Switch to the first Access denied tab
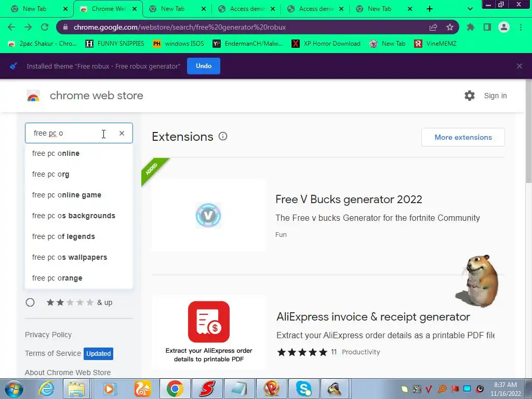Image resolution: width=532 pixels, height=399 pixels. 246,9
